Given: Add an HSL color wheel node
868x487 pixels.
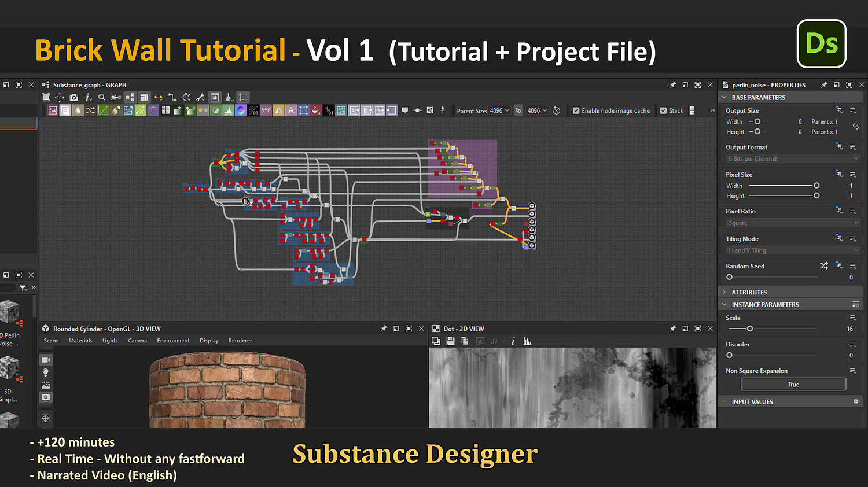Looking at the screenshot, I should pos(241,110).
